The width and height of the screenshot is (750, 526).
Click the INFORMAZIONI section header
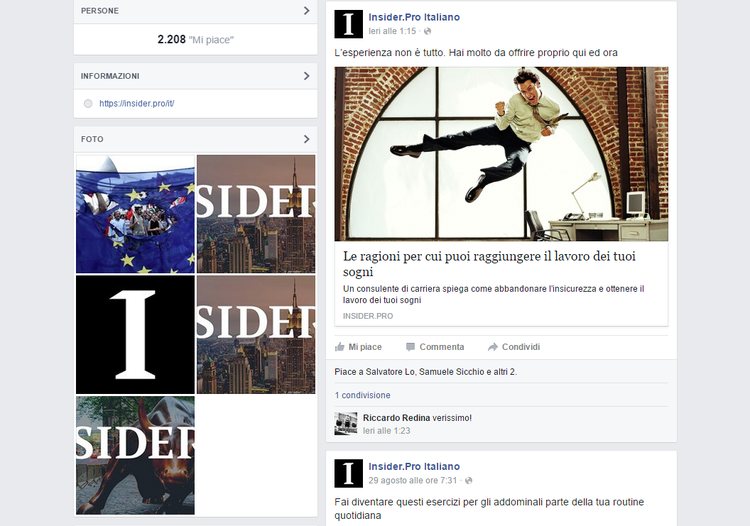(x=195, y=76)
